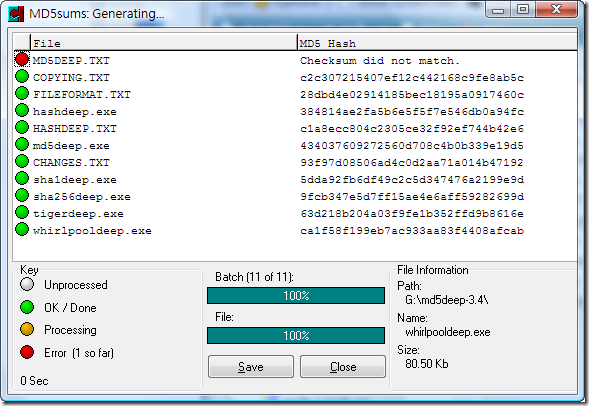589x406 pixels.
Task: Click the green status icon beside md5deep.exe
Action: 22,144
